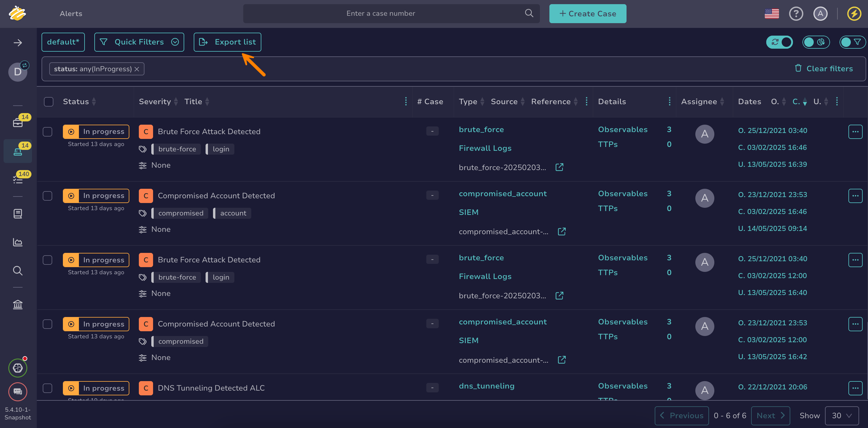This screenshot has height=428, width=868.
Task: Open the Reference column options menu
Action: 586,102
